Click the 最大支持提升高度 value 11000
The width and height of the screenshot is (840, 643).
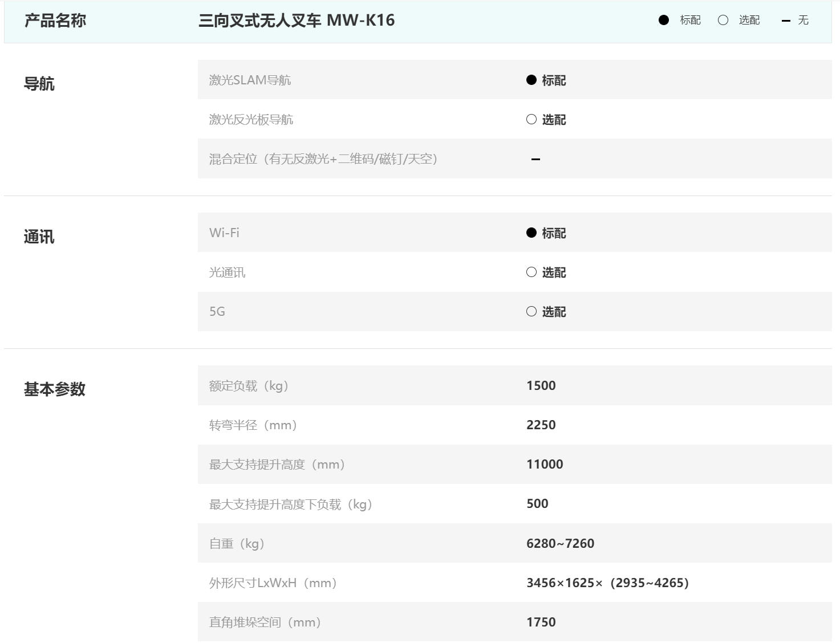tap(545, 464)
